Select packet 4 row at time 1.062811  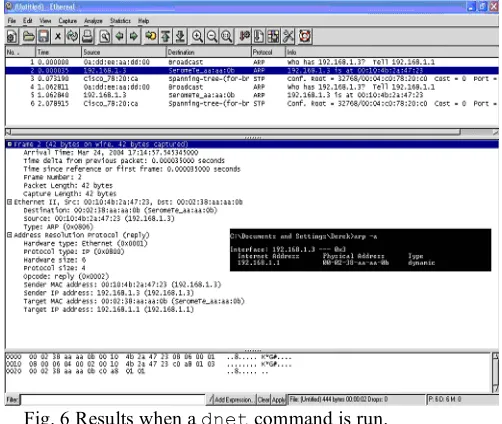click(252, 87)
